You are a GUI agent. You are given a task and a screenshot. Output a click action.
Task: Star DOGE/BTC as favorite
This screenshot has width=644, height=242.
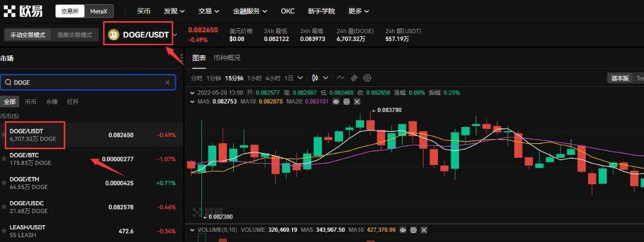pos(4,159)
